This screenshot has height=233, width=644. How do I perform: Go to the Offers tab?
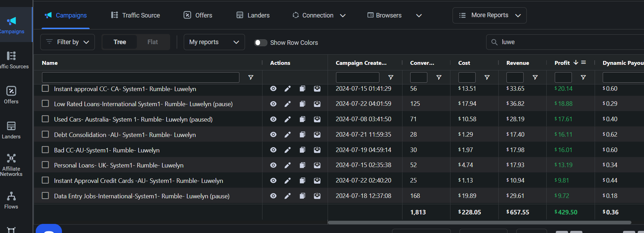pos(198,15)
